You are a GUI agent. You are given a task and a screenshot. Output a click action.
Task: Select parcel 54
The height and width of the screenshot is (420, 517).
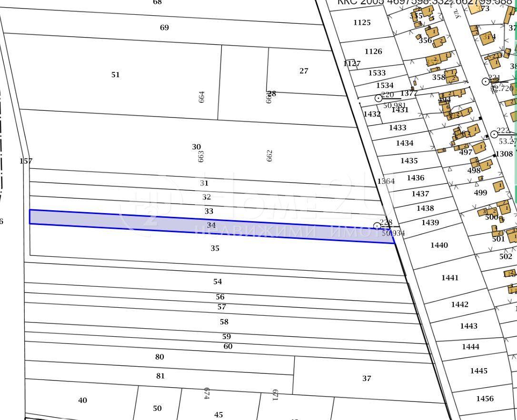coord(218,282)
